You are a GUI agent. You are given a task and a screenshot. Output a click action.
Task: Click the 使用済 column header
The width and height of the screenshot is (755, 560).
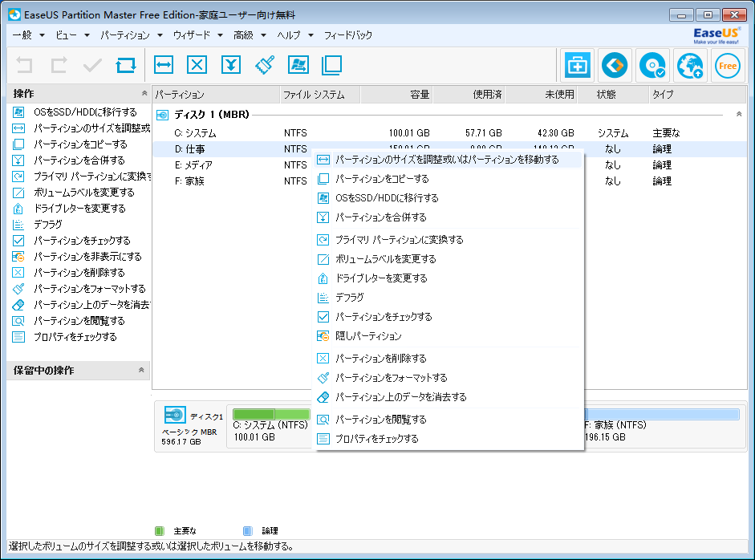(x=469, y=95)
